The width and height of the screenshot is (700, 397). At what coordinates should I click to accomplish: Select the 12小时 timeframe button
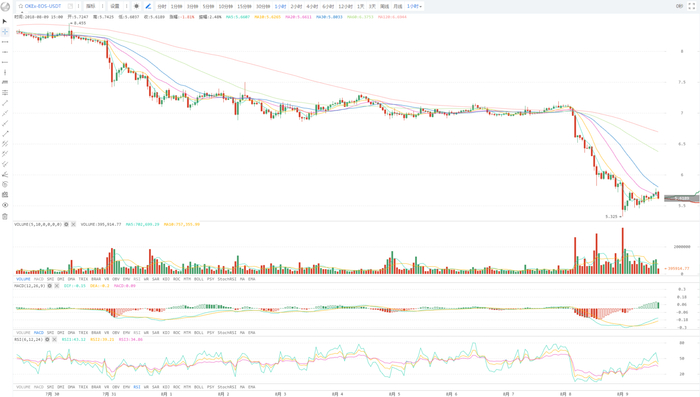click(x=345, y=6)
